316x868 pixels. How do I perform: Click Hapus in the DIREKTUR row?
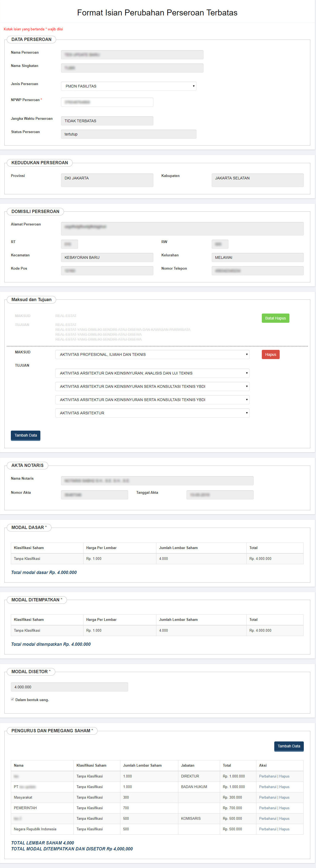pyautogui.click(x=284, y=776)
